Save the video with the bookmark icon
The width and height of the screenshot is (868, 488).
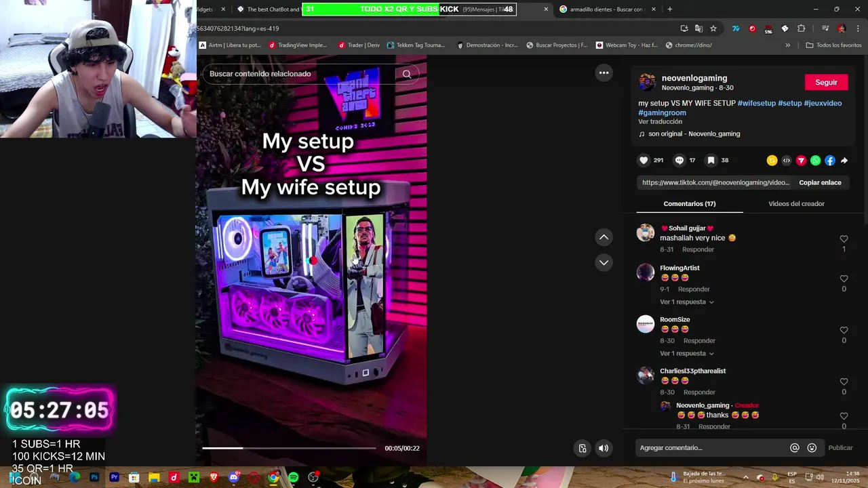[x=711, y=161]
